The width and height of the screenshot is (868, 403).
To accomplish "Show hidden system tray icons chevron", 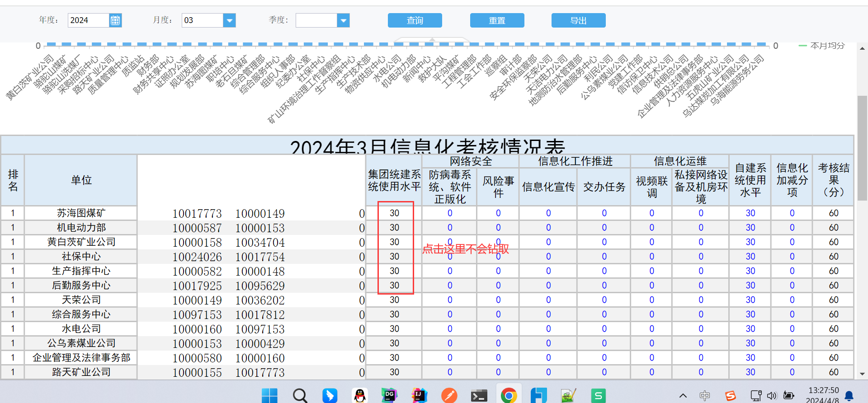I will pos(683,396).
